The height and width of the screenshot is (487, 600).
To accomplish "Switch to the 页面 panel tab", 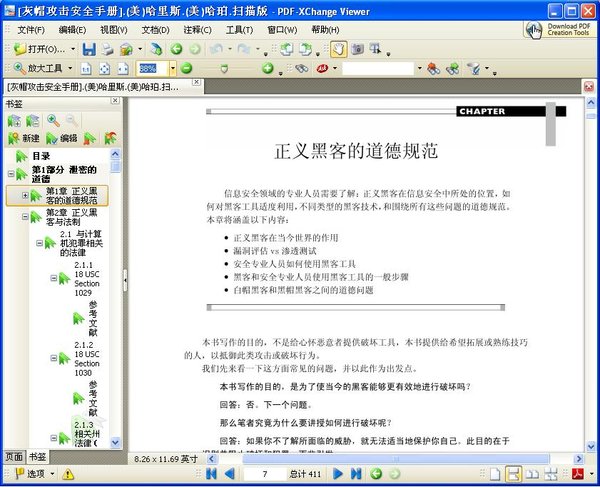I will [14, 456].
